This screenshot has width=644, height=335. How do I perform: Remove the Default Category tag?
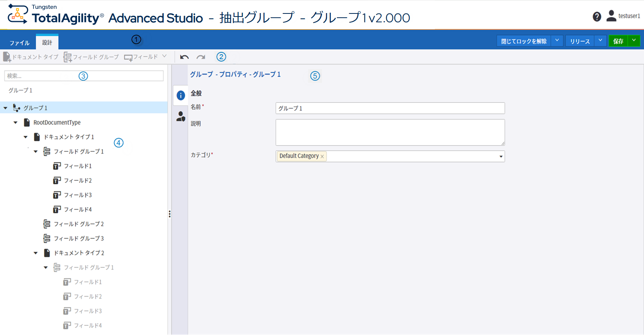click(x=322, y=157)
